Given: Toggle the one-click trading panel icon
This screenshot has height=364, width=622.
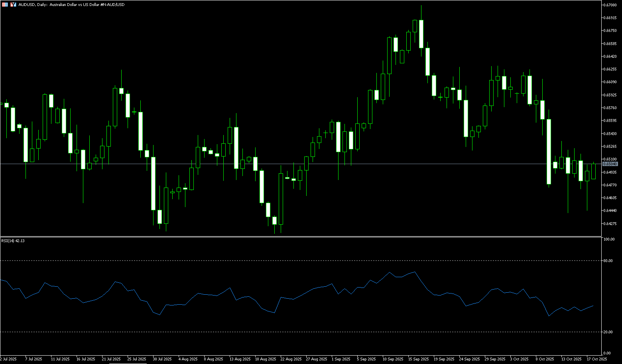Looking at the screenshot, I should pyautogui.click(x=5, y=5).
